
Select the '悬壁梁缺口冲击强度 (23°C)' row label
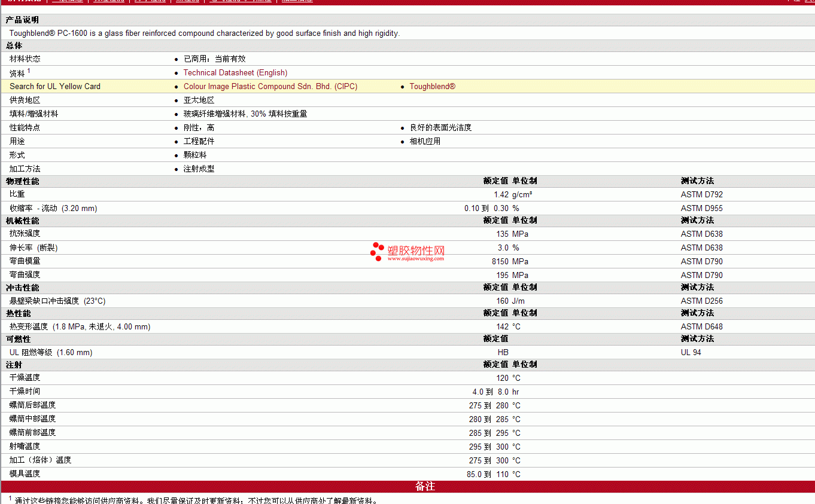(57, 301)
